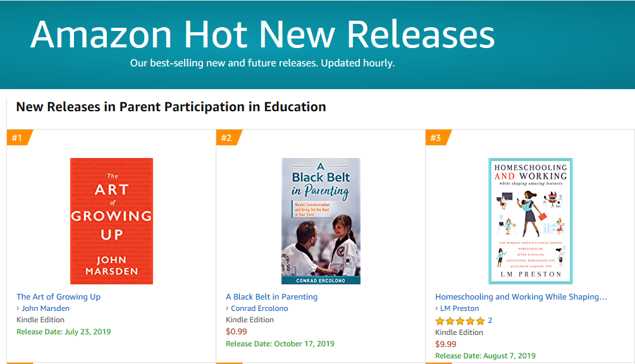This screenshot has height=364, width=635.
Task: Click the Amazon Hot New Releases banner title
Action: point(262,35)
